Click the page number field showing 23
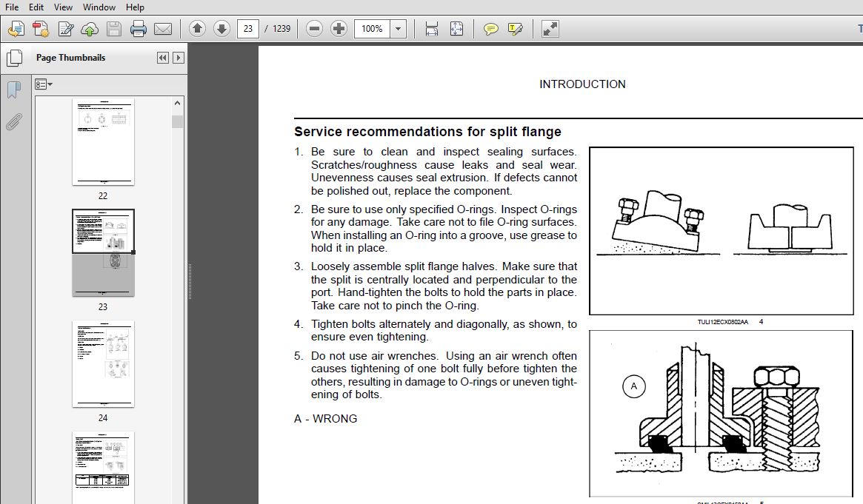863x504 pixels. 248,29
